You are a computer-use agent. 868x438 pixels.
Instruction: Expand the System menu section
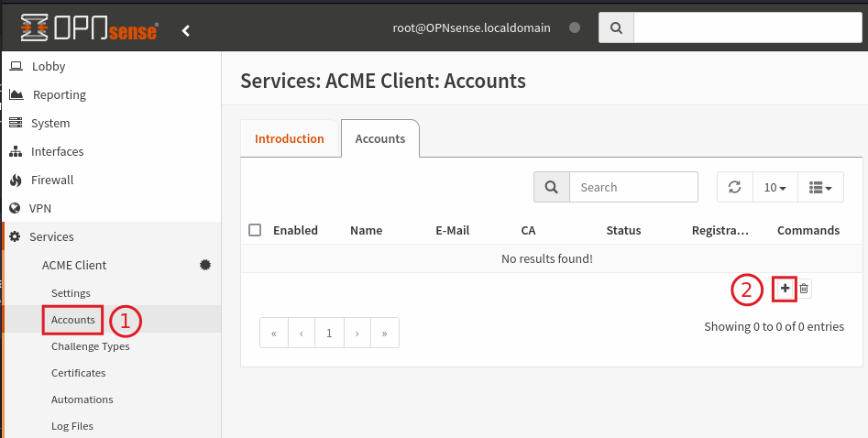[x=50, y=123]
